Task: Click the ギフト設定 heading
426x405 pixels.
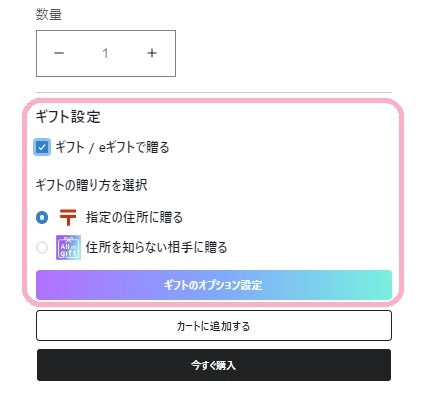Action: pos(68,117)
